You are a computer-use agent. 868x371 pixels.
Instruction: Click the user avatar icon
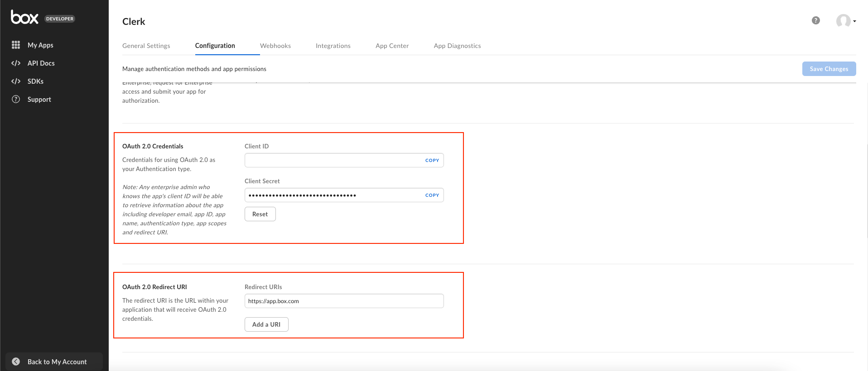(x=843, y=21)
